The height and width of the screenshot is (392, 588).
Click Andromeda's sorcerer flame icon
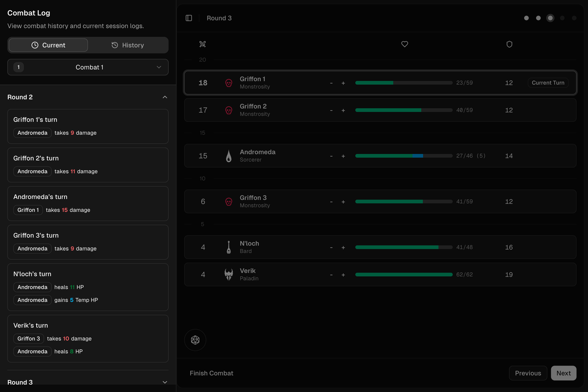point(228,156)
